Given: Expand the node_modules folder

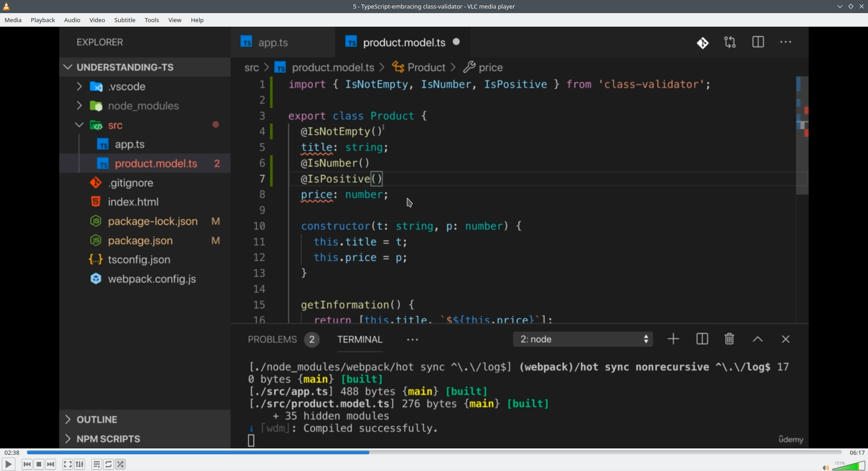Looking at the screenshot, I should pos(145,106).
